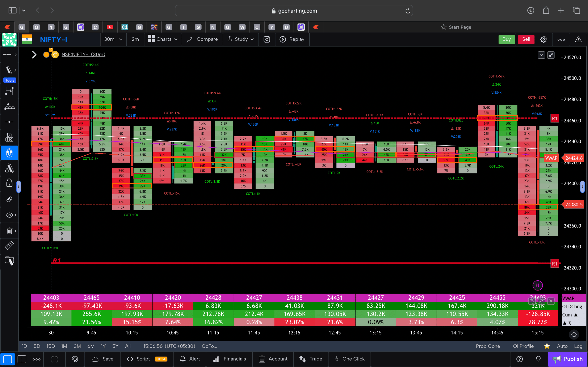Switch to the 1D range tab
The width and height of the screenshot is (588, 367).
click(x=24, y=346)
